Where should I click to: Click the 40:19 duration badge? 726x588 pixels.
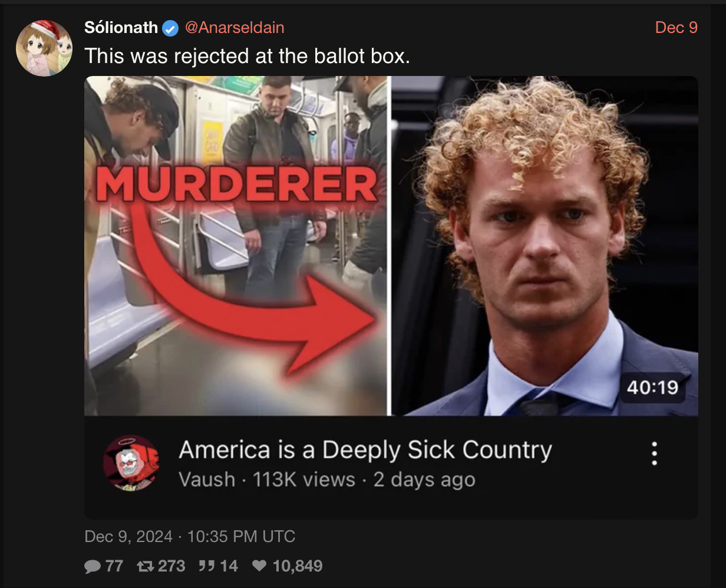coord(652,388)
